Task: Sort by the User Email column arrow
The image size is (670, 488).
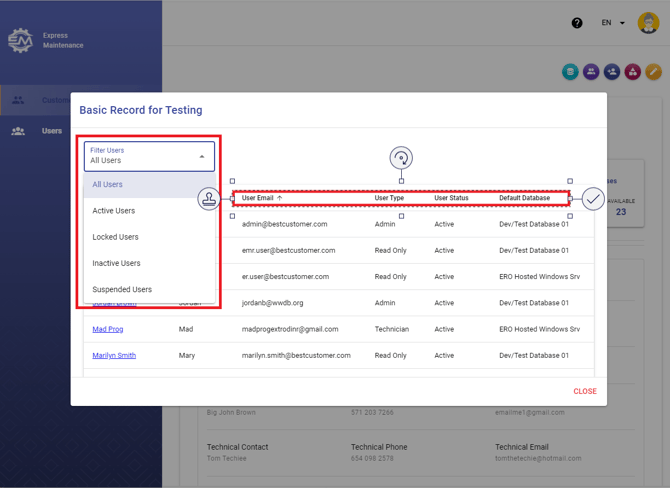Action: pyautogui.click(x=279, y=198)
